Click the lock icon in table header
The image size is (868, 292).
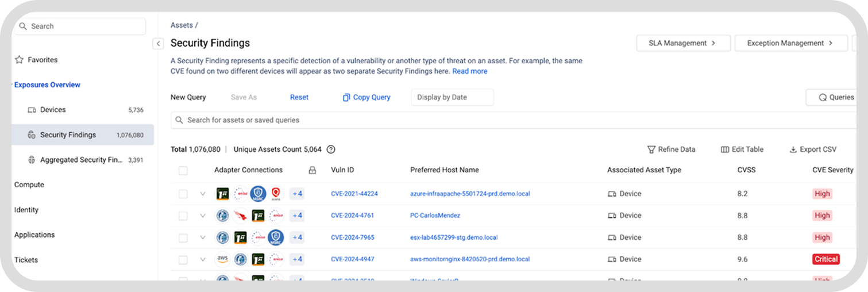tap(312, 170)
